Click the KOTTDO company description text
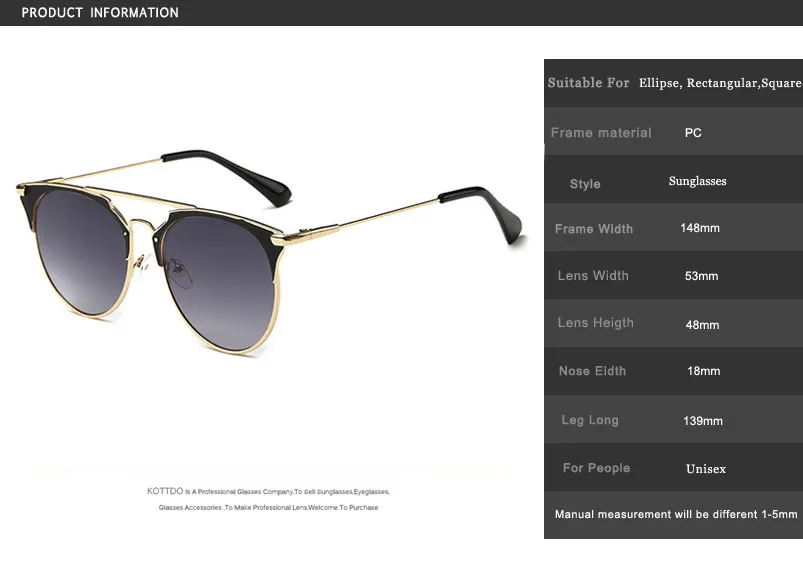 point(268,499)
